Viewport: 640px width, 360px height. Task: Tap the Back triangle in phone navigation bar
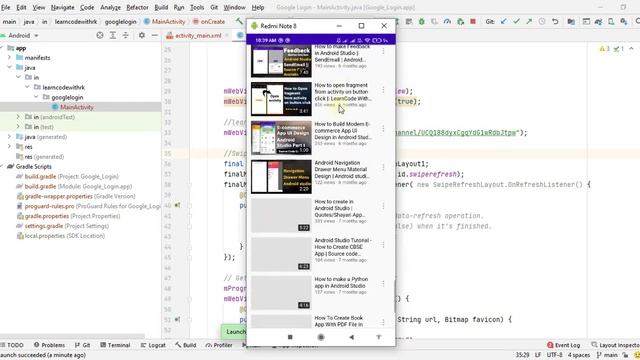point(351,337)
